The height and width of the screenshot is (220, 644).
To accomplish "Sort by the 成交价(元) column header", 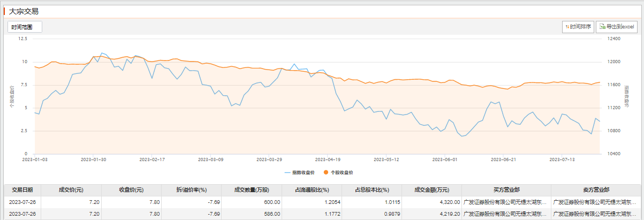I will tap(71, 189).
